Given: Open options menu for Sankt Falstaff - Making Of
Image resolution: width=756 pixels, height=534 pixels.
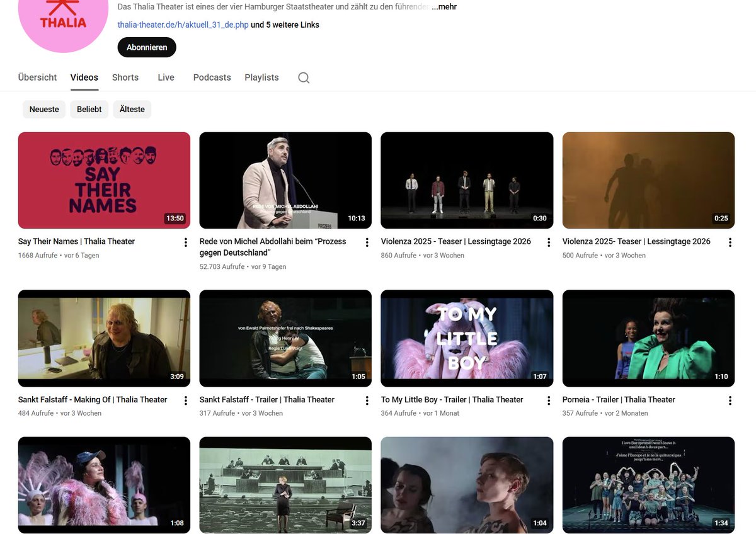Looking at the screenshot, I should click(186, 401).
